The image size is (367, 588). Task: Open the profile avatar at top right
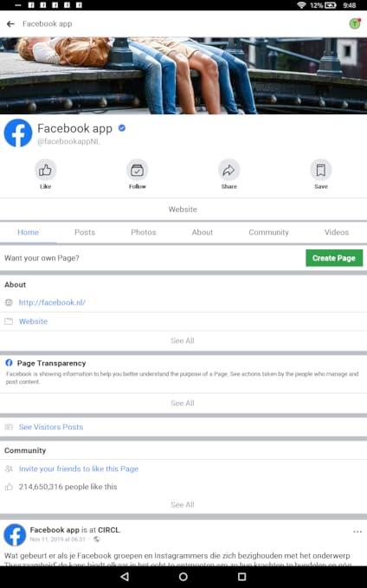click(355, 24)
